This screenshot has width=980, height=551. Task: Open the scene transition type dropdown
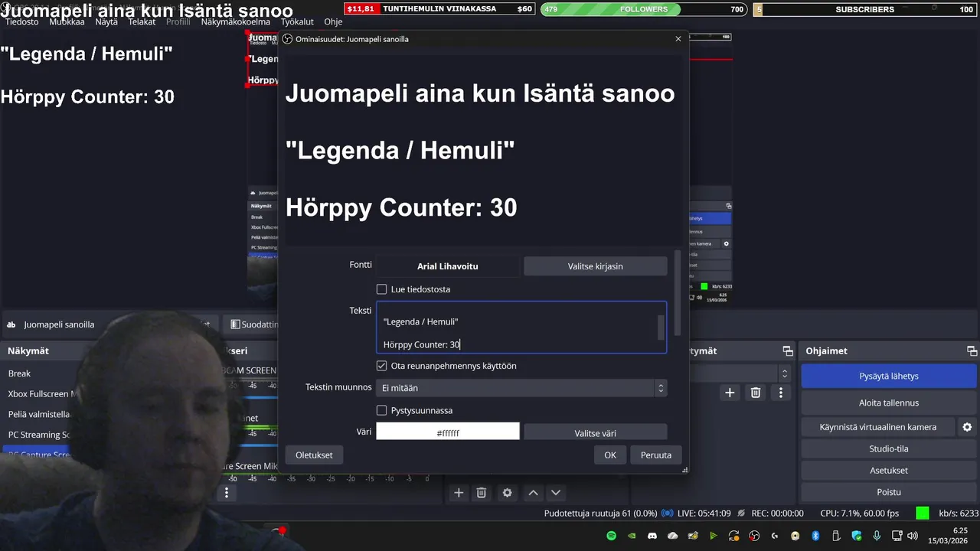738,373
